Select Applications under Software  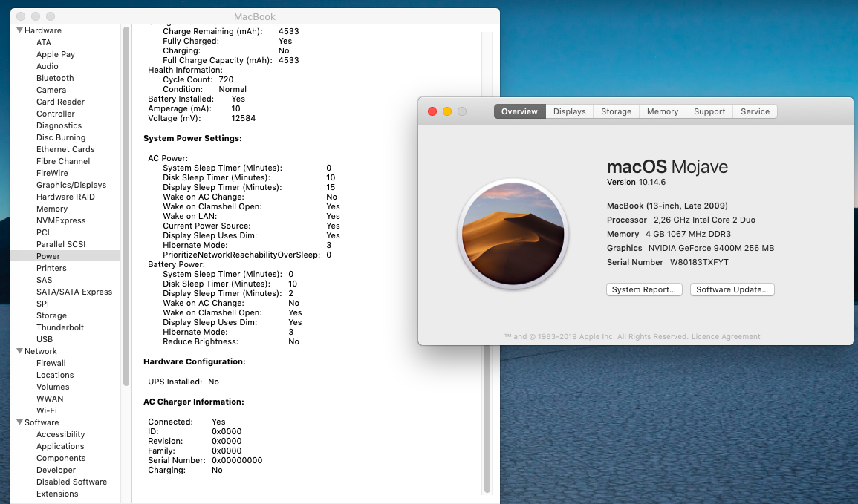(x=60, y=446)
